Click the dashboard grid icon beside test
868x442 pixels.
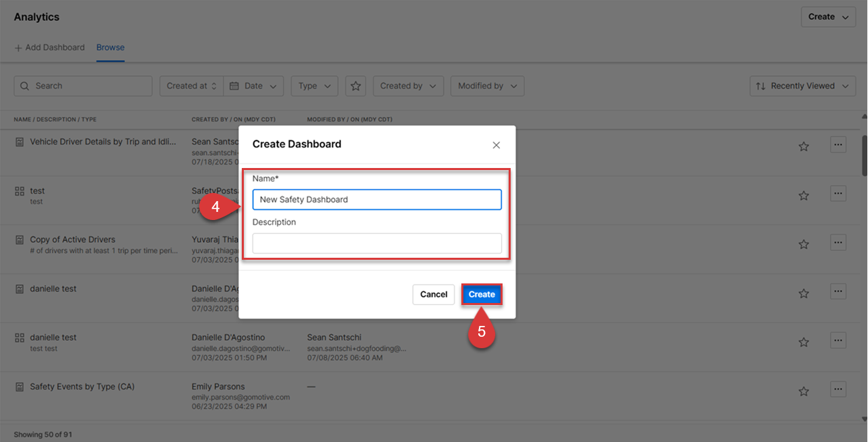(x=18, y=190)
